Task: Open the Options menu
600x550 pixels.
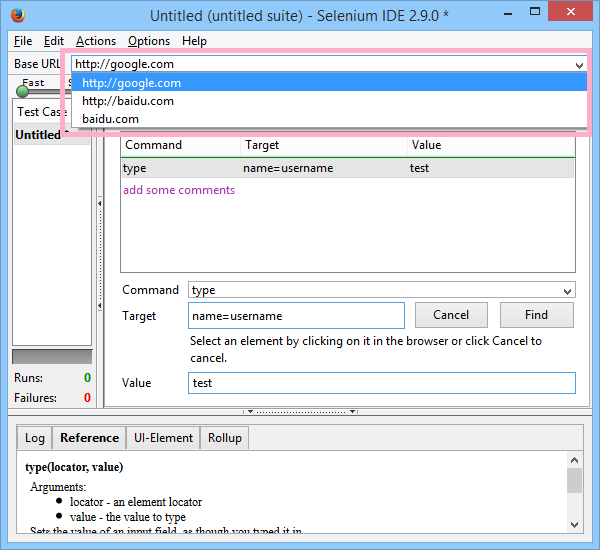Action: click(x=149, y=41)
